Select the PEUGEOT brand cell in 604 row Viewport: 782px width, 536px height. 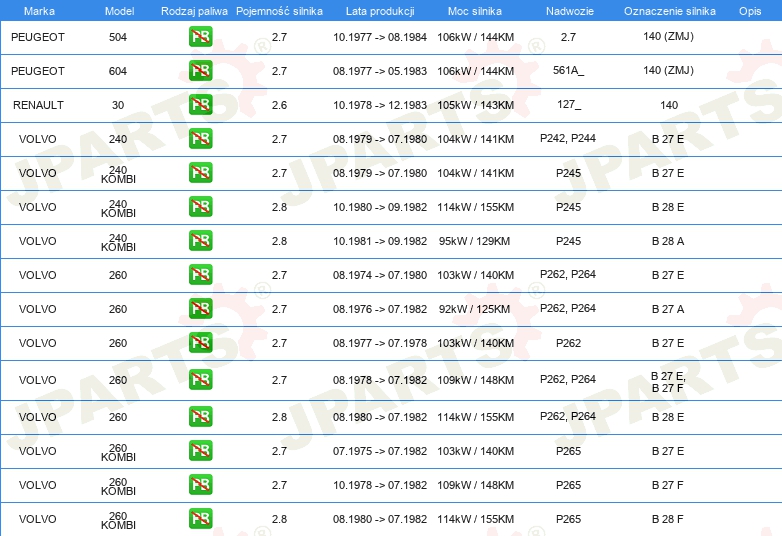coord(38,71)
